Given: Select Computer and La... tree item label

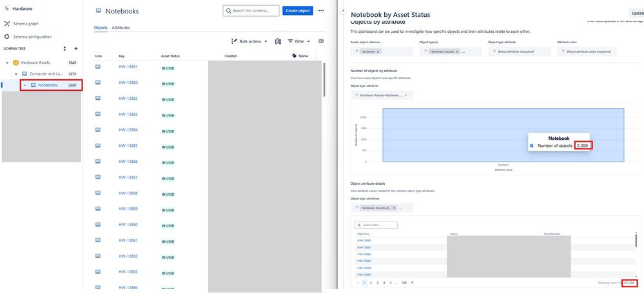Looking at the screenshot, I should (46, 74).
